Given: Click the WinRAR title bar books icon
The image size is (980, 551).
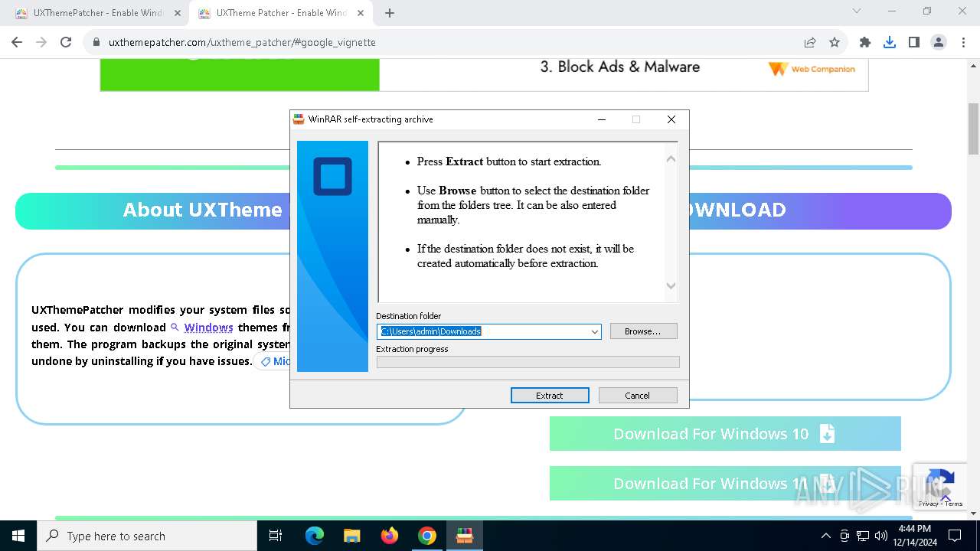Looking at the screenshot, I should [x=299, y=119].
